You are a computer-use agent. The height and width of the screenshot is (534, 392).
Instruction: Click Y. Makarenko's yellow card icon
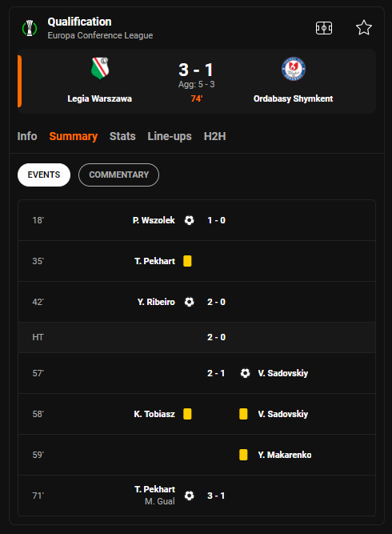243,455
